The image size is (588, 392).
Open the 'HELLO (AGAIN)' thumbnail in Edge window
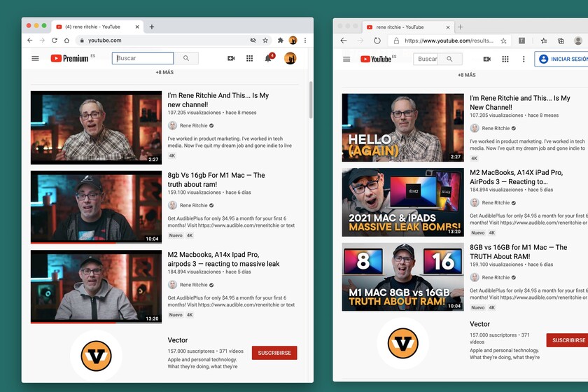click(x=402, y=127)
